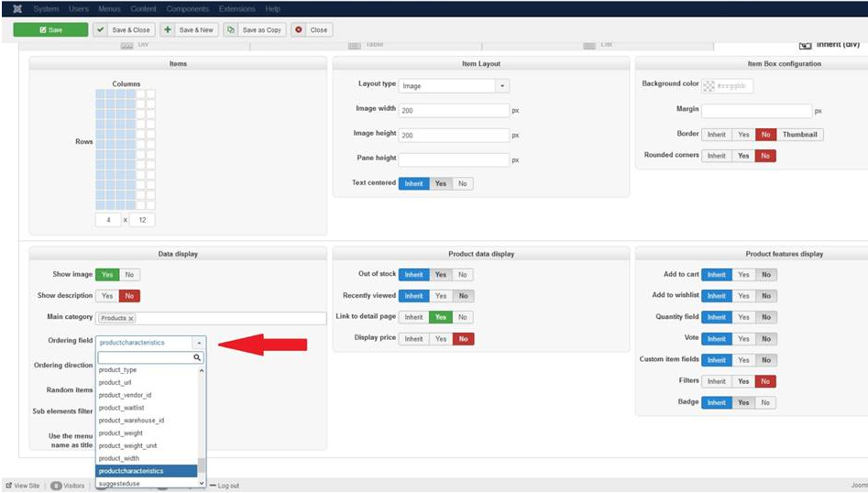Set Border to Thumbnail
Viewport: 868px width, 493px height.
pyautogui.click(x=799, y=135)
